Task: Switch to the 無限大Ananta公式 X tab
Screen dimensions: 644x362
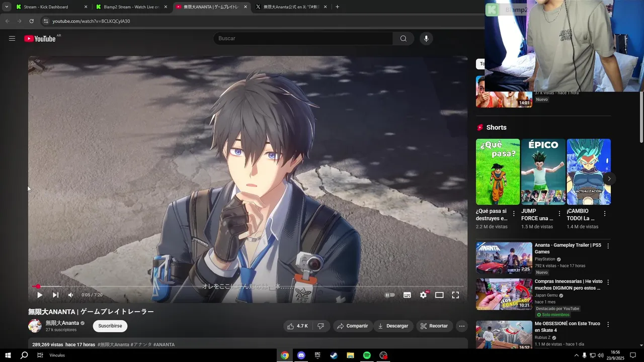Action: [291, 7]
